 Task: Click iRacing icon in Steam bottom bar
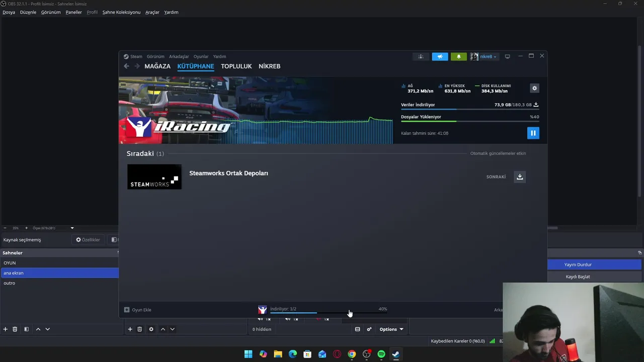click(x=262, y=310)
